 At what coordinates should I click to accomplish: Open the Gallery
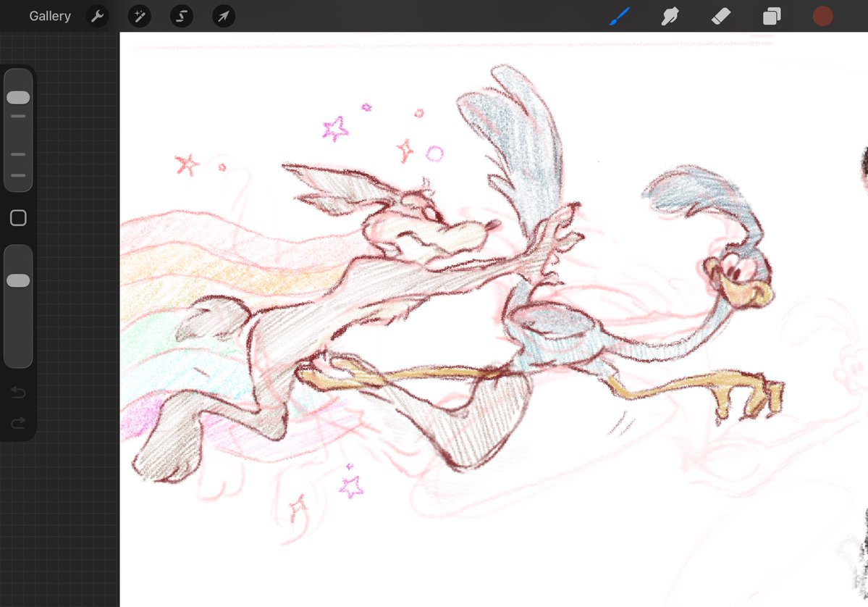pyautogui.click(x=50, y=16)
